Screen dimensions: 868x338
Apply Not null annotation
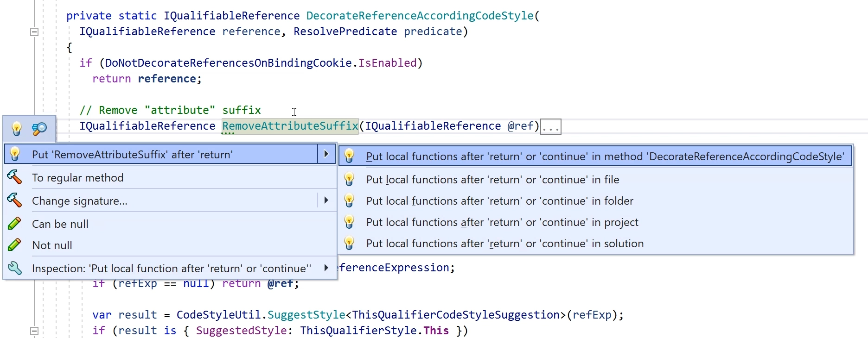(x=170, y=245)
